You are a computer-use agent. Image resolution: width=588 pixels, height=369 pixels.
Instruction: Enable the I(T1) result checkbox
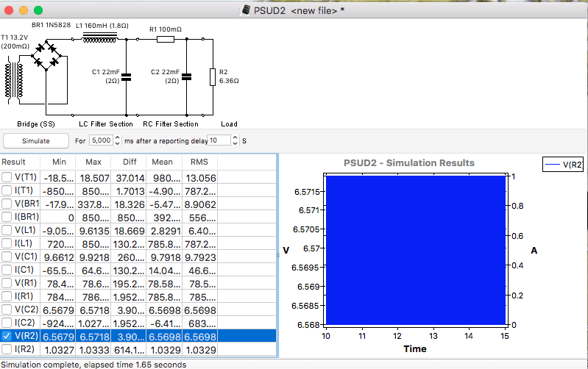[7, 190]
